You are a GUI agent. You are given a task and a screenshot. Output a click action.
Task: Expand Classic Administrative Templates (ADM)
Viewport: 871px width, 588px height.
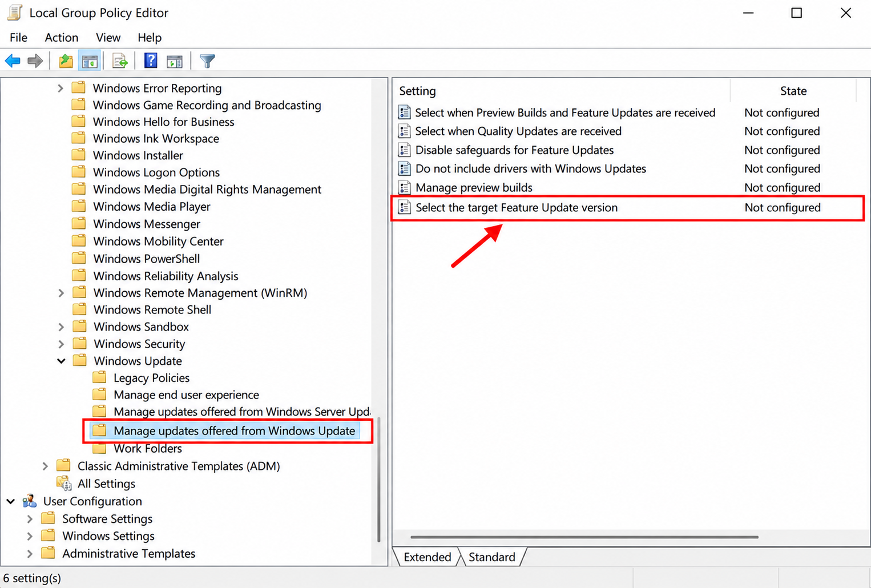45,466
